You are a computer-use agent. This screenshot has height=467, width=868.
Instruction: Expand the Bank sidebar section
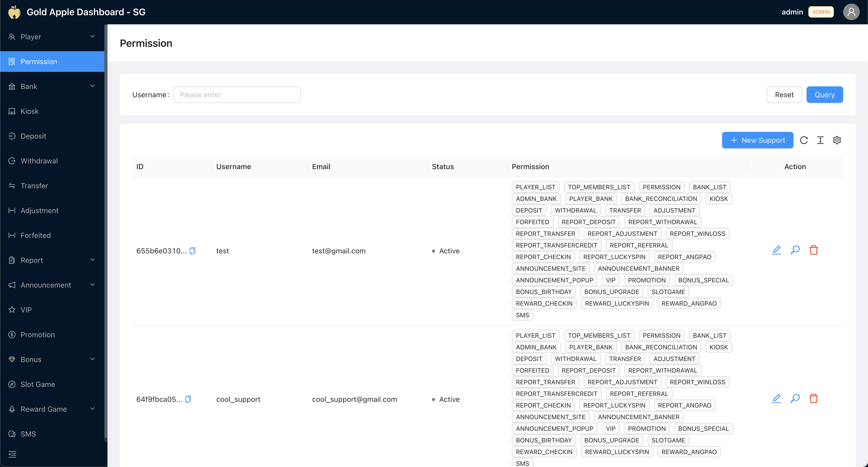52,86
